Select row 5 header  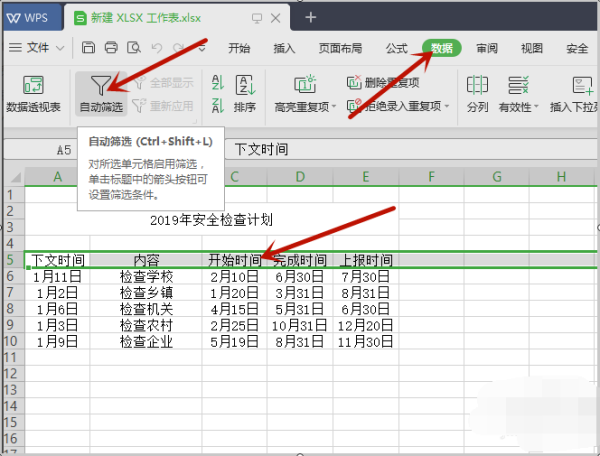click(x=10, y=260)
